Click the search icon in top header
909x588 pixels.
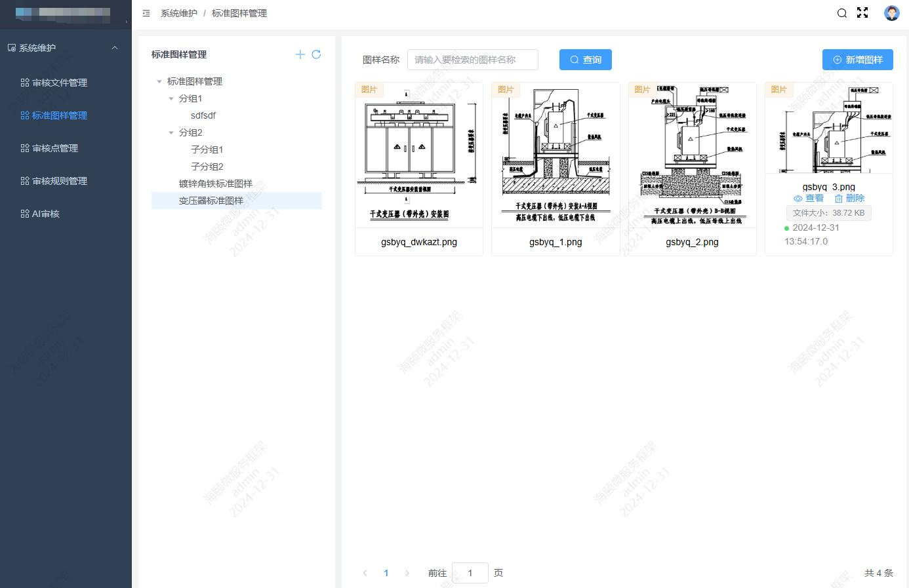tap(842, 13)
